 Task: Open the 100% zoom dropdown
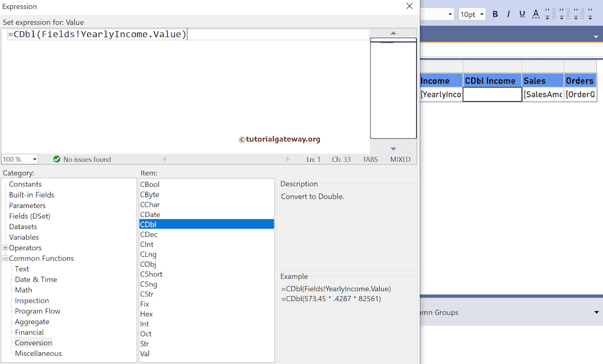(x=34, y=158)
